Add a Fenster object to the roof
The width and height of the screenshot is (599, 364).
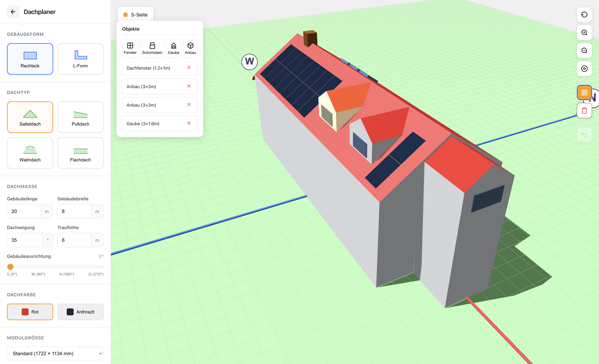[130, 48]
